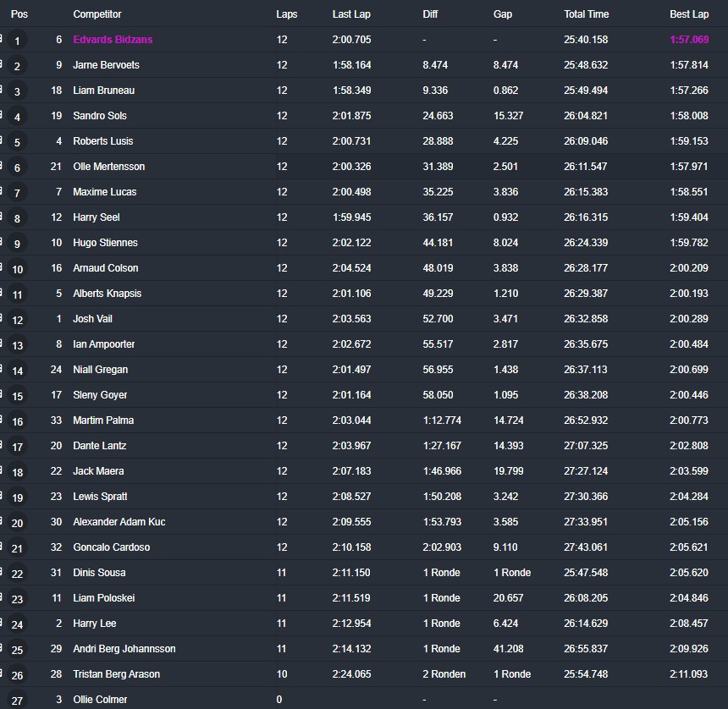The height and width of the screenshot is (709, 728).
Task: Sort by Best Lap column header
Action: pos(689,14)
